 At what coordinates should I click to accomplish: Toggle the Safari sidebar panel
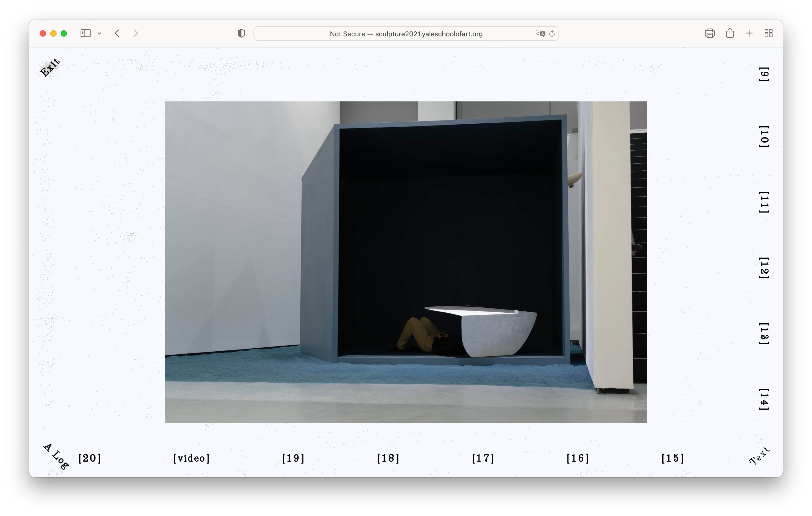[85, 33]
